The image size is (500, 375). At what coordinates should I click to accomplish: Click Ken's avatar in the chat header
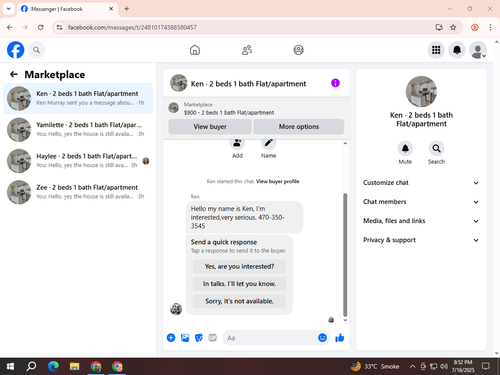[179, 83]
